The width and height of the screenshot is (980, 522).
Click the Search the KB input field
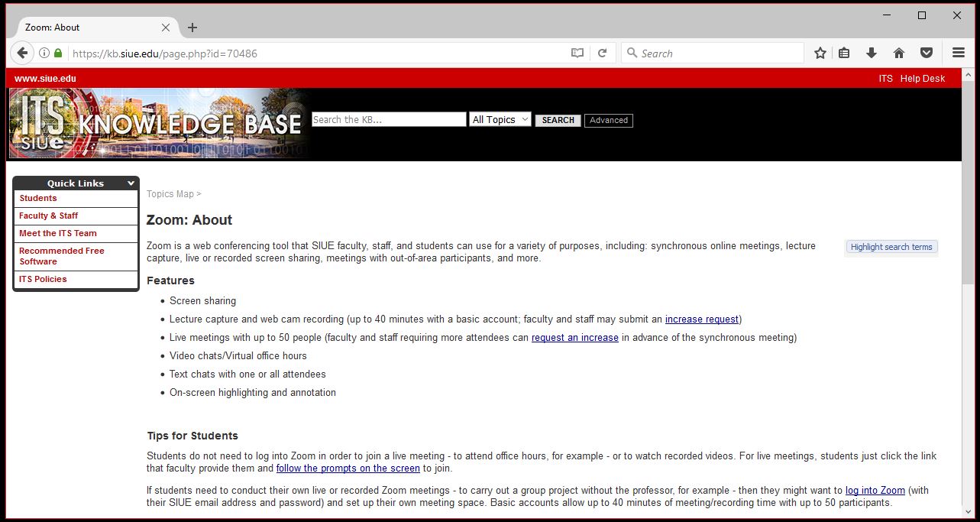coord(388,119)
